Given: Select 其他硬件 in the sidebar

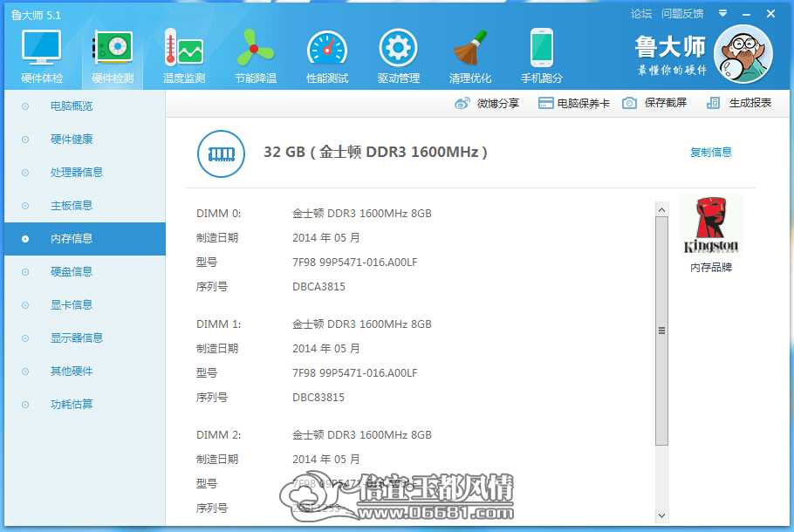Looking at the screenshot, I should pos(86,372).
